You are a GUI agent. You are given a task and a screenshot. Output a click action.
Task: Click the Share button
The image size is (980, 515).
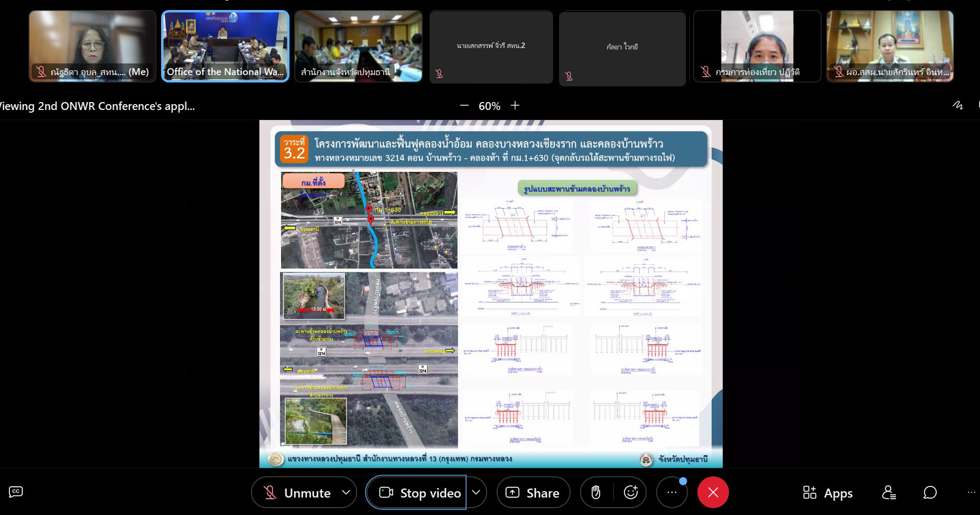(x=533, y=493)
